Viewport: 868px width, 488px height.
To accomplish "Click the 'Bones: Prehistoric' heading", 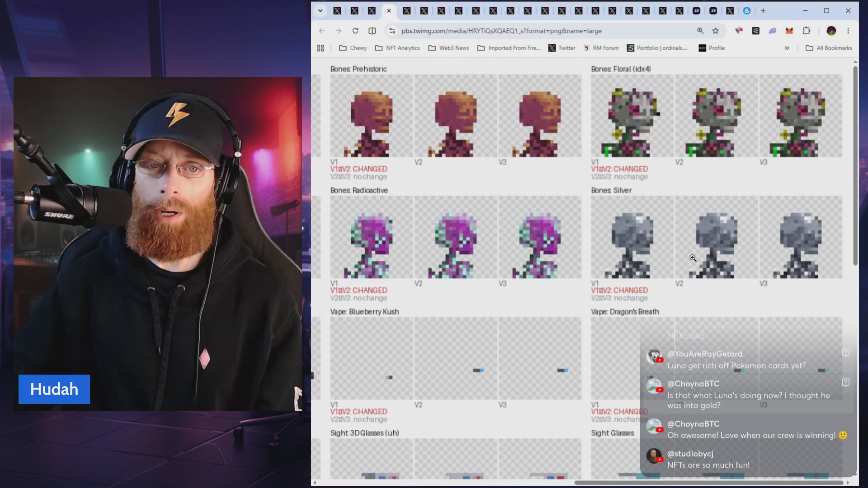I will pyautogui.click(x=359, y=69).
